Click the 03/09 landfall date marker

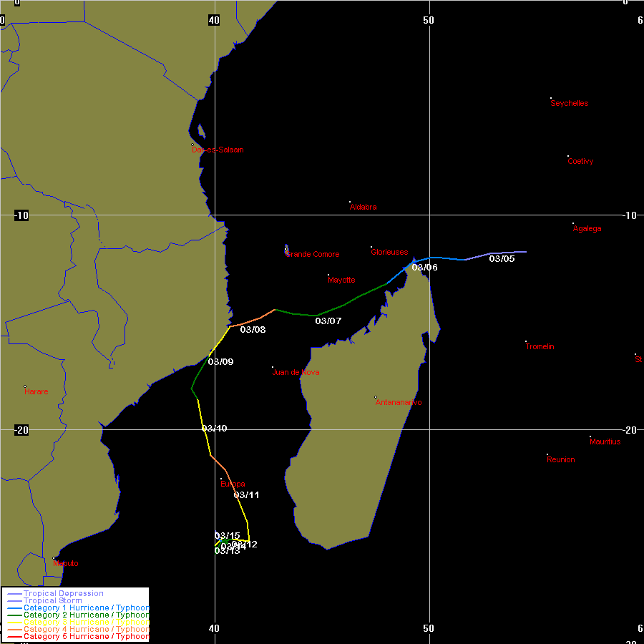click(x=220, y=361)
